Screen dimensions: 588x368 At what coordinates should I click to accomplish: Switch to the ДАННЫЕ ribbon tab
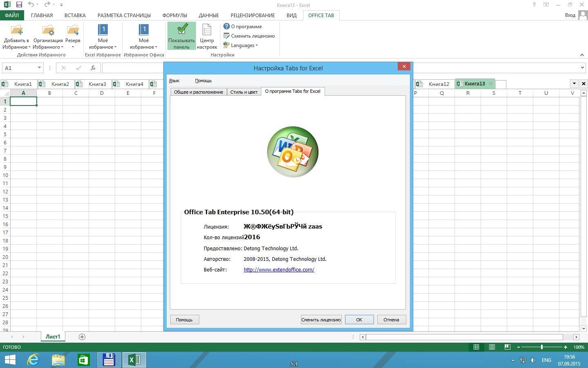coord(209,15)
